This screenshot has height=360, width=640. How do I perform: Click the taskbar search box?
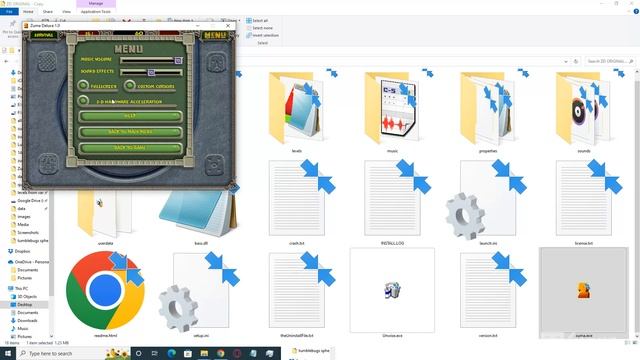point(73,353)
